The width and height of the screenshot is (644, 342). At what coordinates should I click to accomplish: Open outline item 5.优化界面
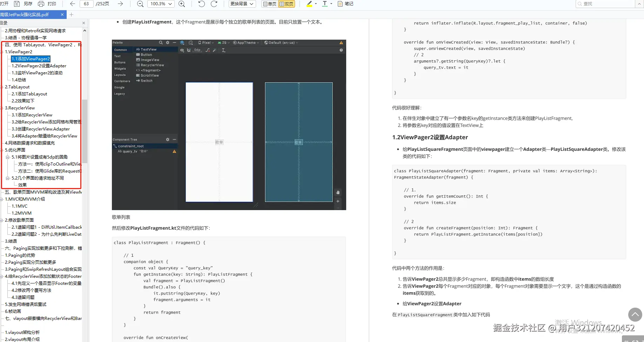point(15,150)
